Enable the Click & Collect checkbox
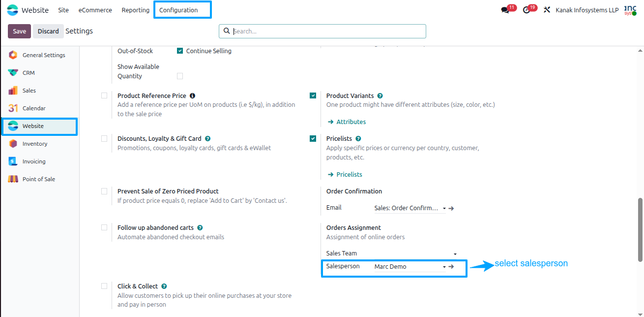 coord(104,286)
